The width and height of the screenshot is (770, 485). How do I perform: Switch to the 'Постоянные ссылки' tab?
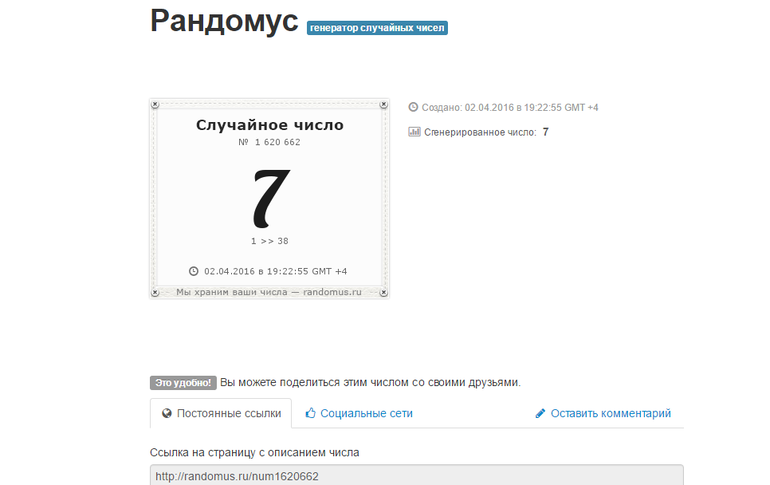pos(221,413)
